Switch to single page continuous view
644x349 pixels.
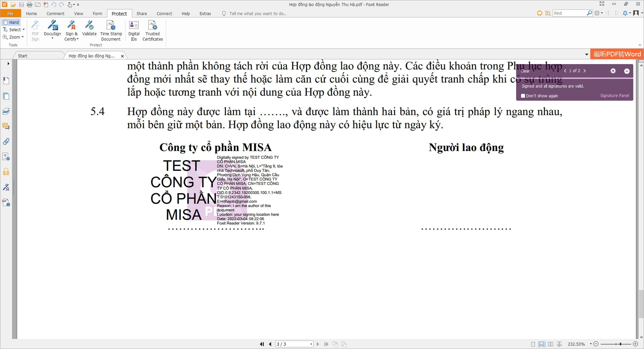[x=541, y=344]
